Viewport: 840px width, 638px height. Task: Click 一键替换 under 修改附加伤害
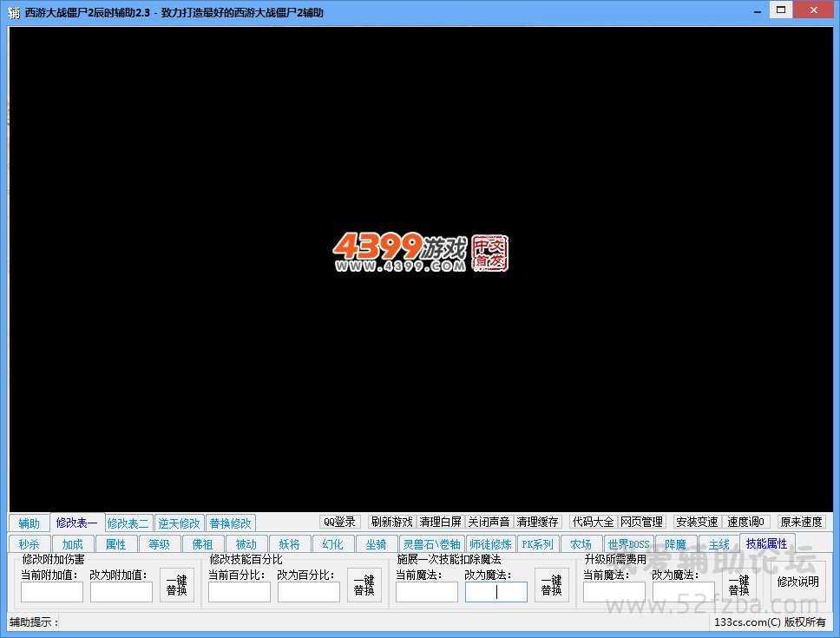coord(177,586)
